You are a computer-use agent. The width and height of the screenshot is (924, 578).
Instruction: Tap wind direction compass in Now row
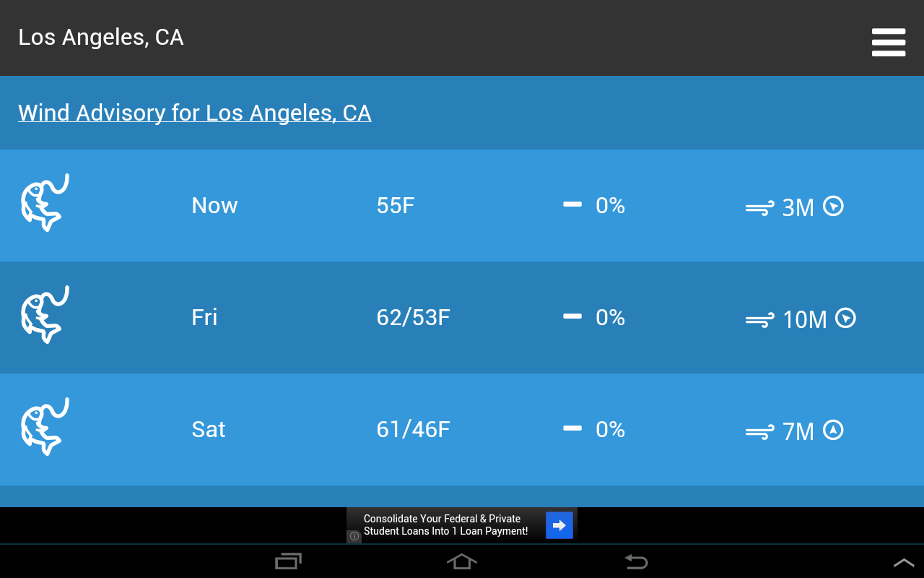point(833,207)
